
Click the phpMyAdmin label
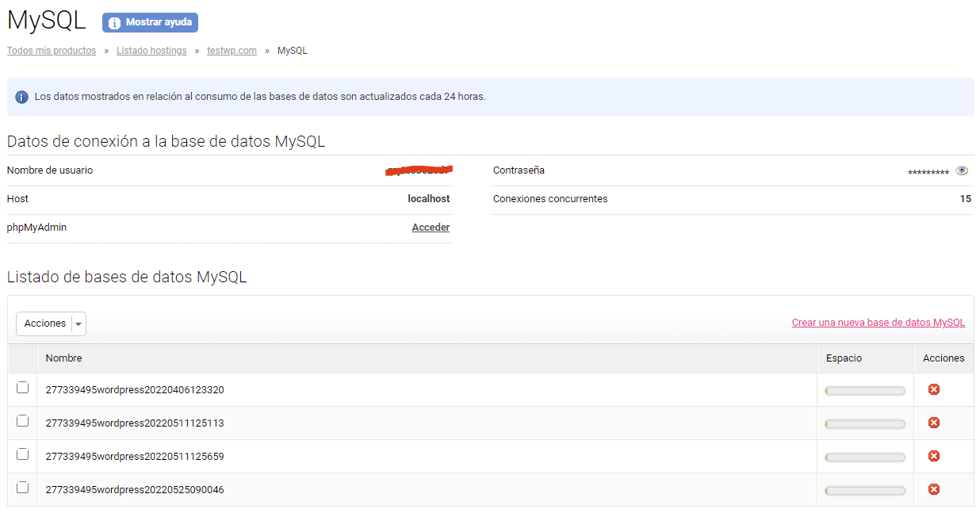(36, 228)
